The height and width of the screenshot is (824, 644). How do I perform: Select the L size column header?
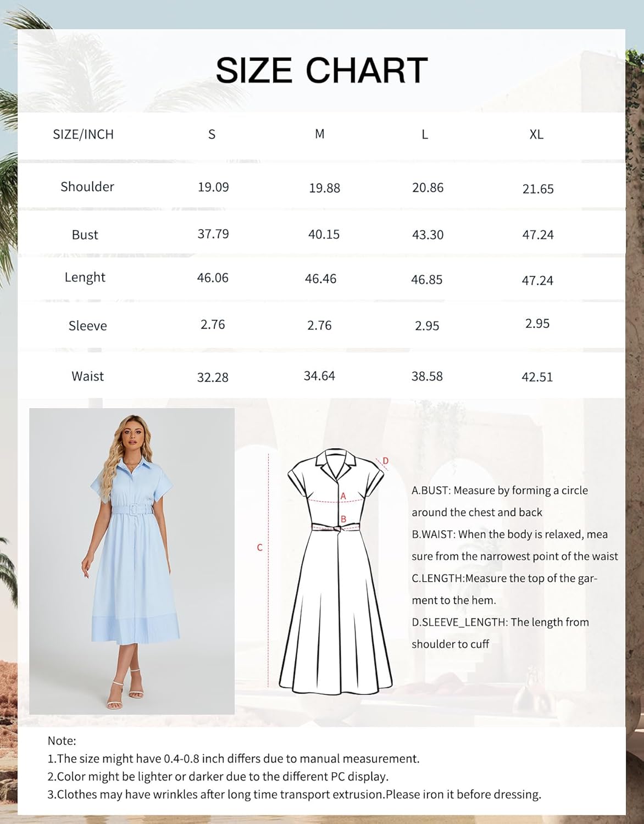pyautogui.click(x=424, y=133)
